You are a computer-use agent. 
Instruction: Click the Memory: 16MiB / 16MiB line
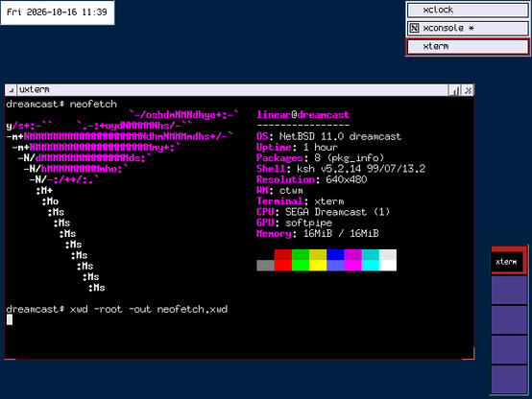[x=317, y=234]
